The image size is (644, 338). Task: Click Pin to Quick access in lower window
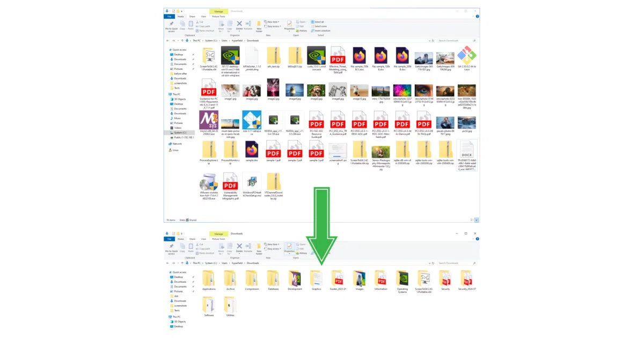pos(171,248)
